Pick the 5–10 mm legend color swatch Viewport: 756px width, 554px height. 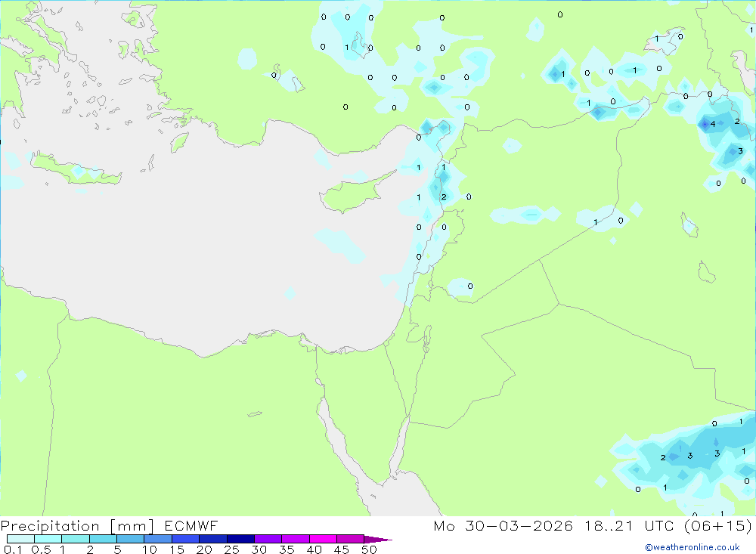[131, 539]
